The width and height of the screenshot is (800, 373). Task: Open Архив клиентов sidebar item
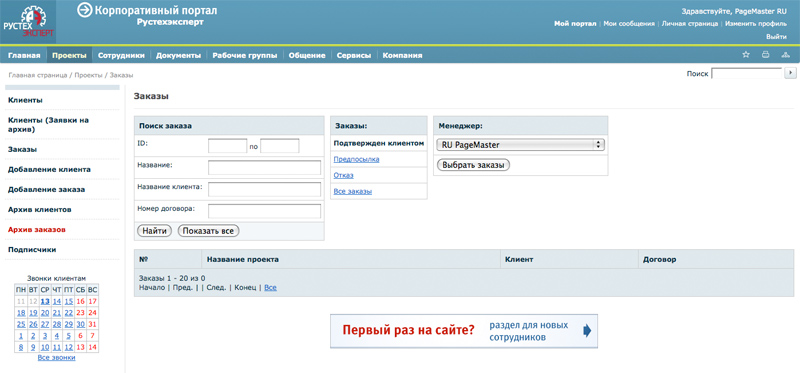click(39, 210)
